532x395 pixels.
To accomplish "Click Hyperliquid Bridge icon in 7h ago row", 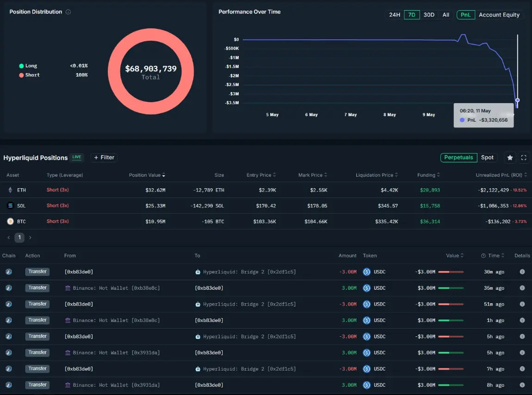I will coord(198,369).
